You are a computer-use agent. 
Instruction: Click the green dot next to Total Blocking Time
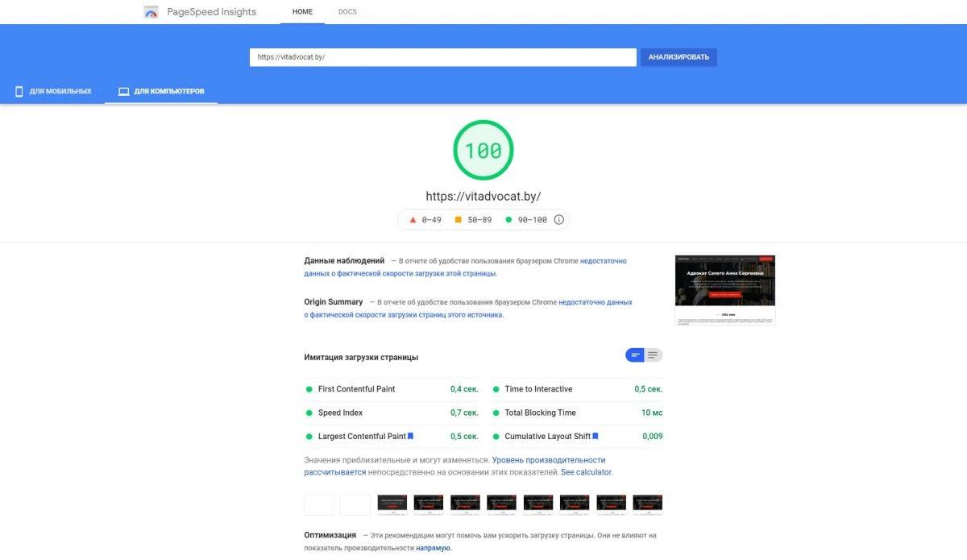(x=496, y=413)
